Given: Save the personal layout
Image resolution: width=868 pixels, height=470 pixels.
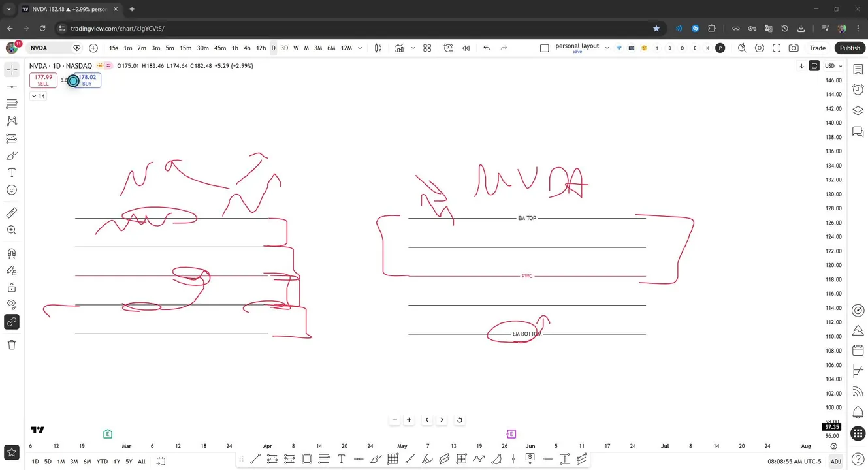Looking at the screenshot, I should (577, 52).
